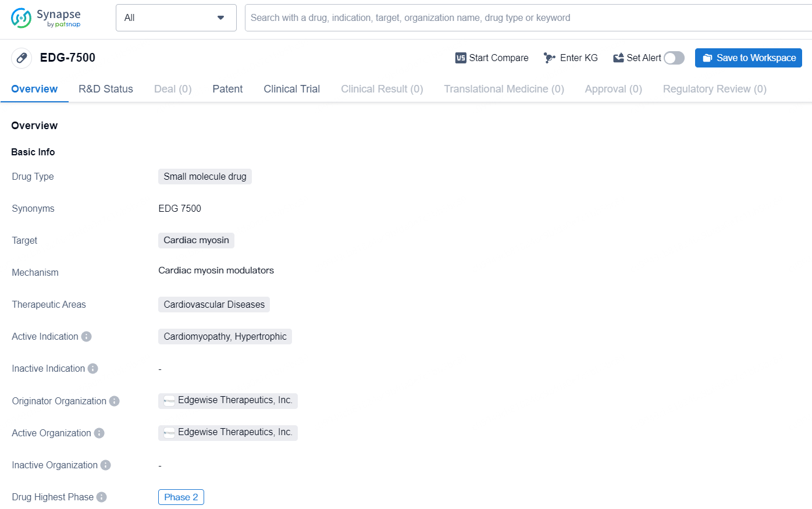Open the All search category dropdown
The width and height of the screenshot is (812, 509).
tap(176, 18)
